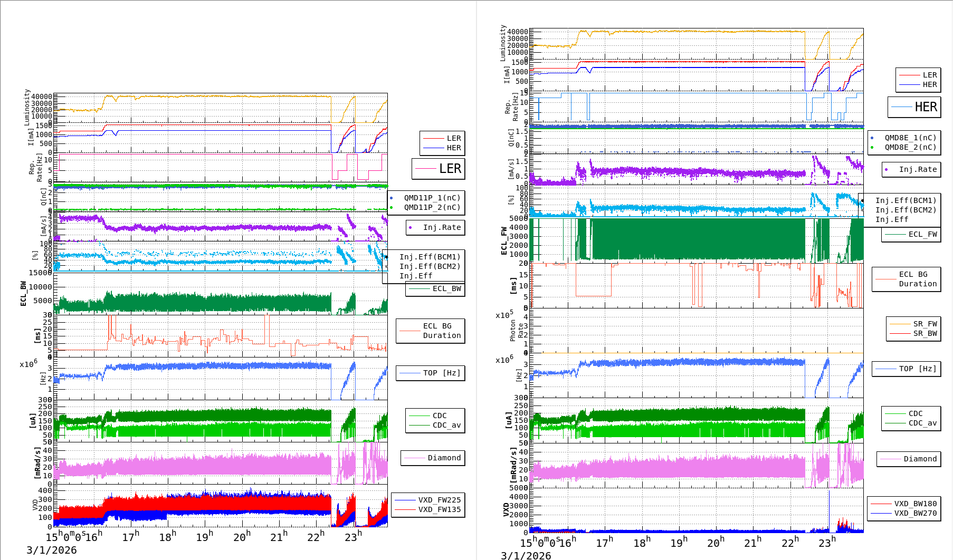
Task: Select the VXD_FW225 legend label
Action: (439, 500)
